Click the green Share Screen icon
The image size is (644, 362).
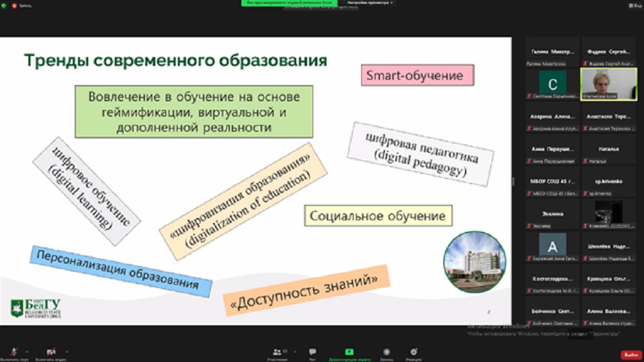point(349,352)
